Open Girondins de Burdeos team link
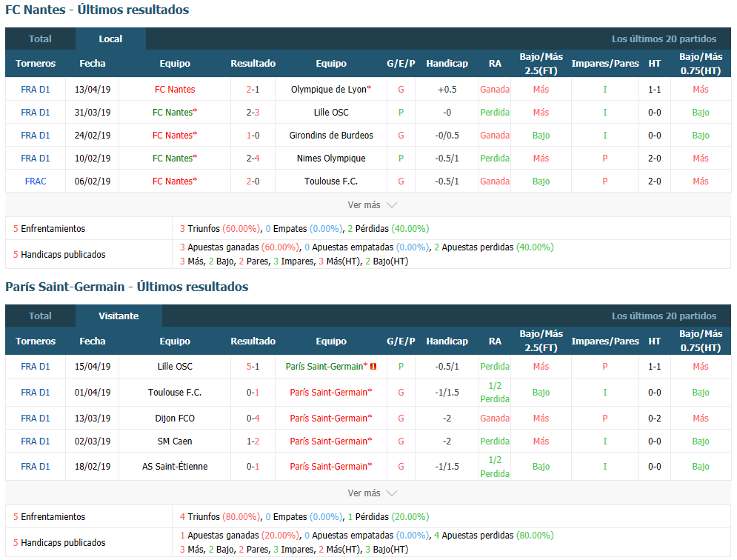This screenshot has width=737, height=560. [x=331, y=136]
